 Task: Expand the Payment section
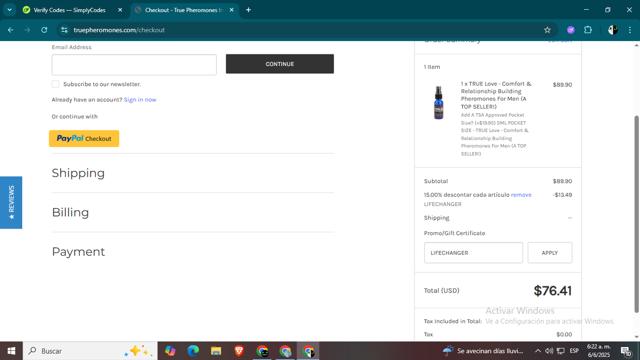(x=78, y=251)
